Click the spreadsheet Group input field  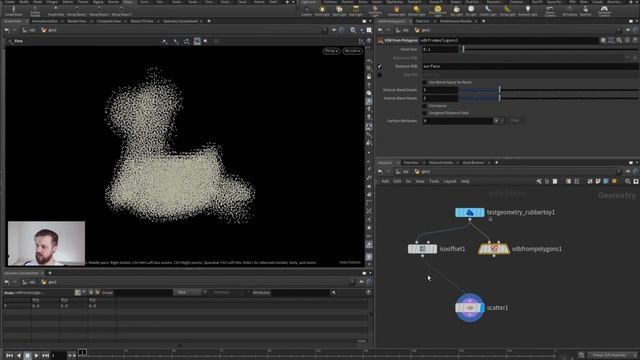(x=143, y=292)
